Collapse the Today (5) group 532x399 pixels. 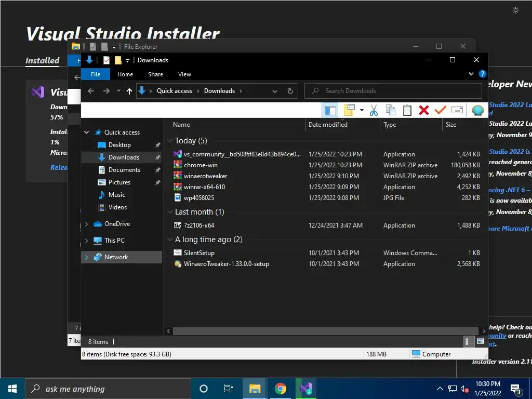[x=170, y=141]
